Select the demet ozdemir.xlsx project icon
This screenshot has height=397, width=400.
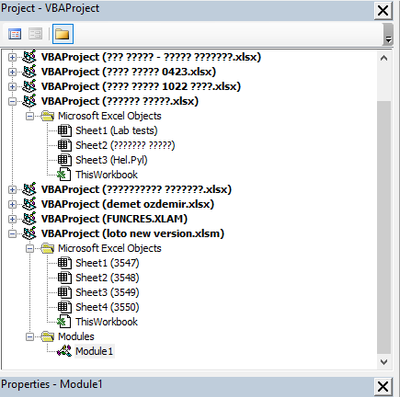[x=29, y=204]
